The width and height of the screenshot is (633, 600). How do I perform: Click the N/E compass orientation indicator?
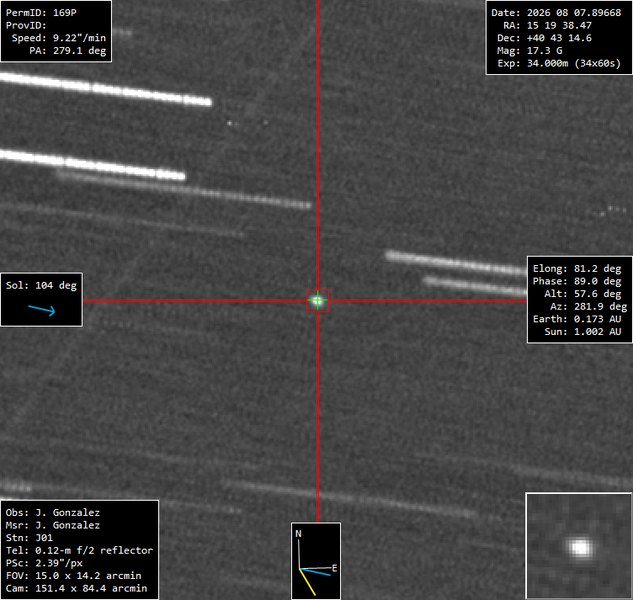316,561
